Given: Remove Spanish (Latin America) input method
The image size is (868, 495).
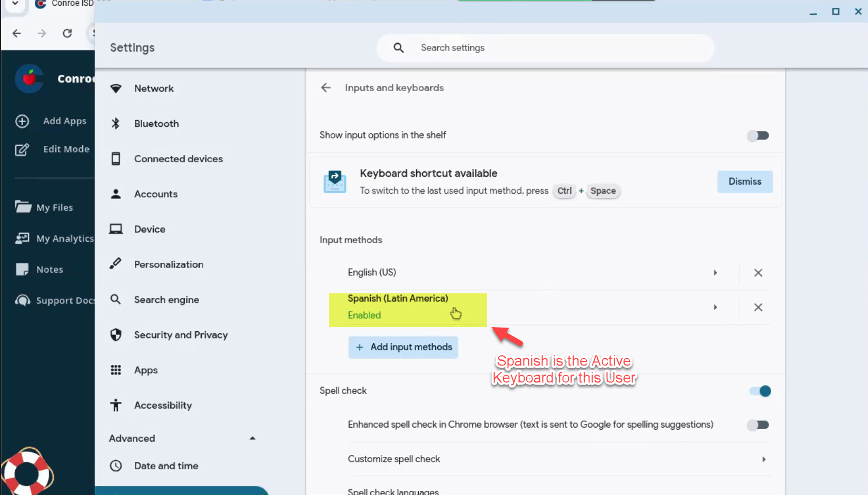Looking at the screenshot, I should [758, 308].
